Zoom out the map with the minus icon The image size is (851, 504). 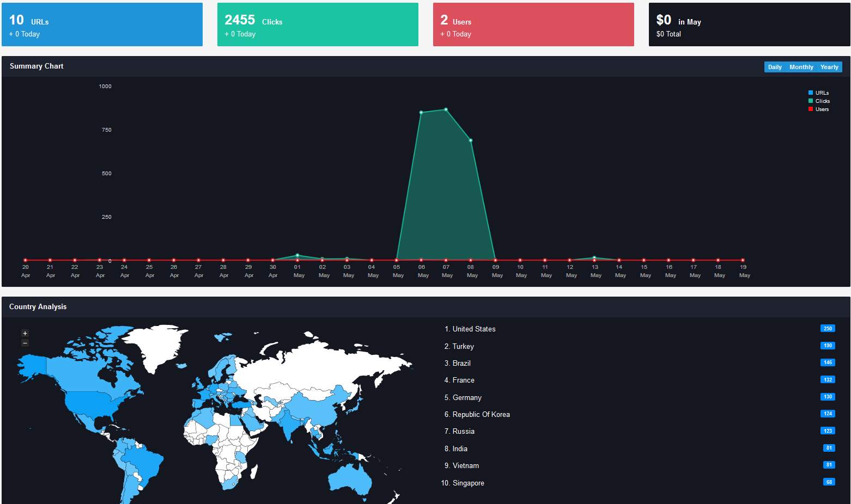(25, 343)
